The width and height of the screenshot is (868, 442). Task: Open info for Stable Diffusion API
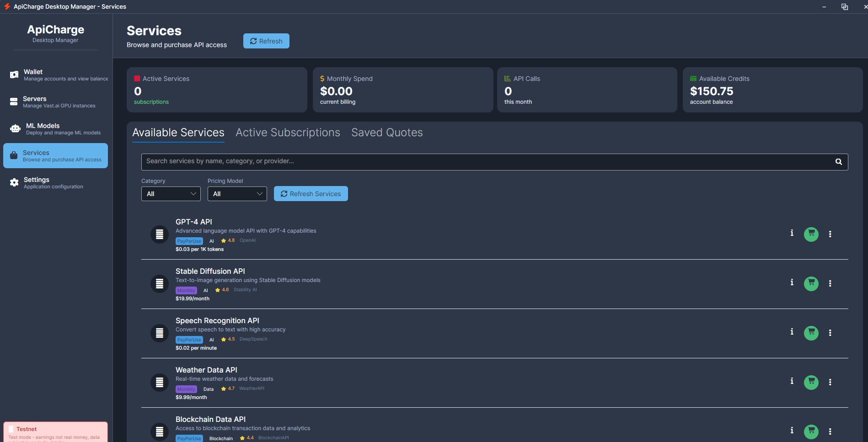pos(792,282)
